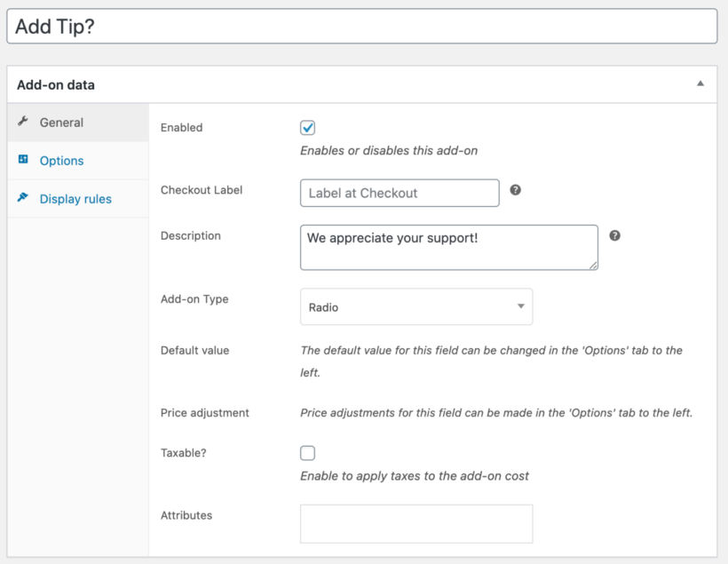728x564 pixels.
Task: Switch to the Options tab
Action: (60, 161)
